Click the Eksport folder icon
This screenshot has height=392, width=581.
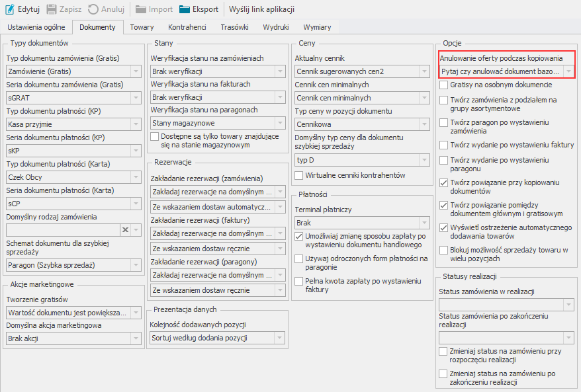tap(185, 9)
